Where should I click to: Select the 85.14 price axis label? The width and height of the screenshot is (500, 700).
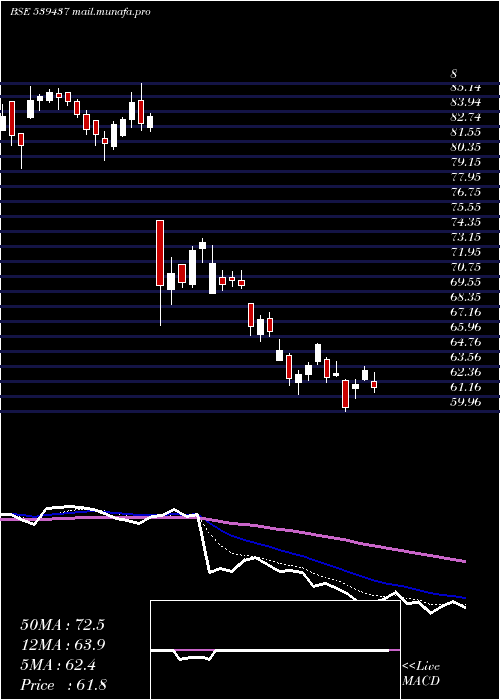(x=466, y=87)
